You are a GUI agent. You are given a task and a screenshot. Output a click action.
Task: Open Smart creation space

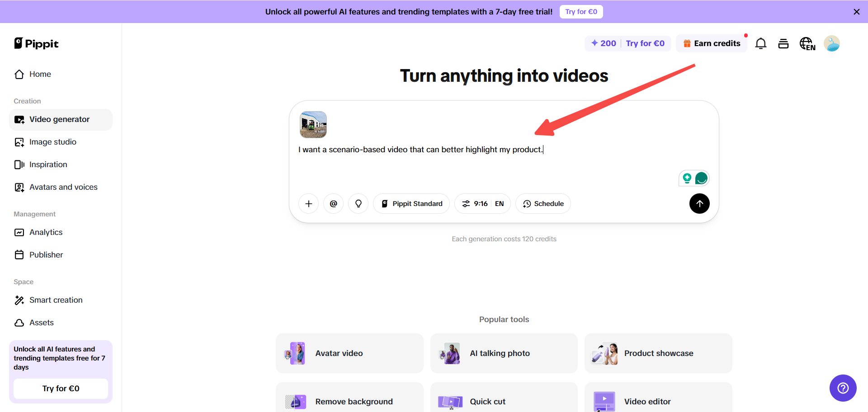click(61, 300)
